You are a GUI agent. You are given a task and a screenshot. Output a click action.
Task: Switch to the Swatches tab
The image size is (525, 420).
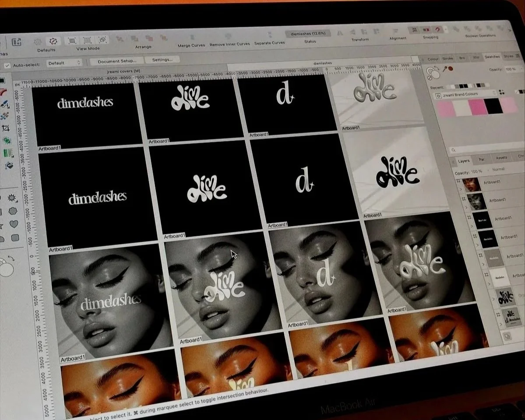(492, 56)
